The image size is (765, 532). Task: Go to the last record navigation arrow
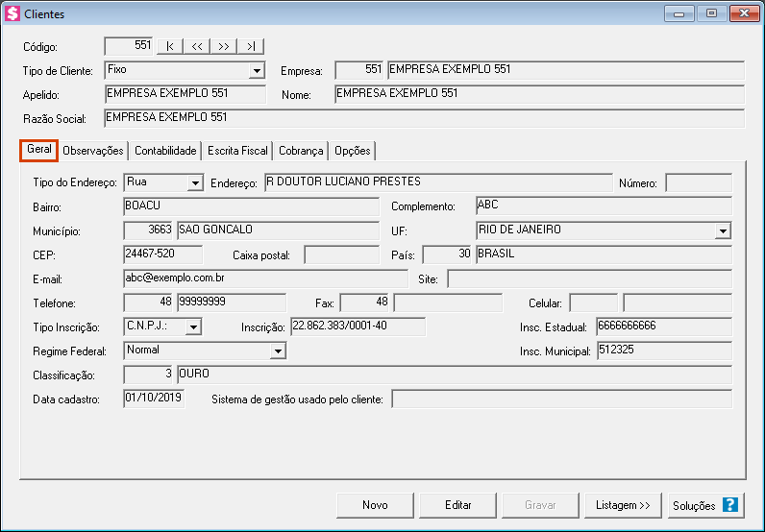[250, 46]
